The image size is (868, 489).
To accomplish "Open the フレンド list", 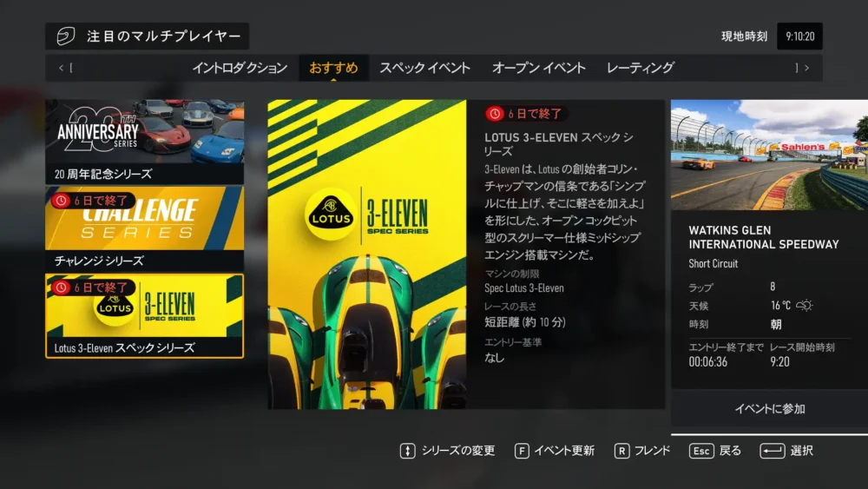I will pos(652,451).
